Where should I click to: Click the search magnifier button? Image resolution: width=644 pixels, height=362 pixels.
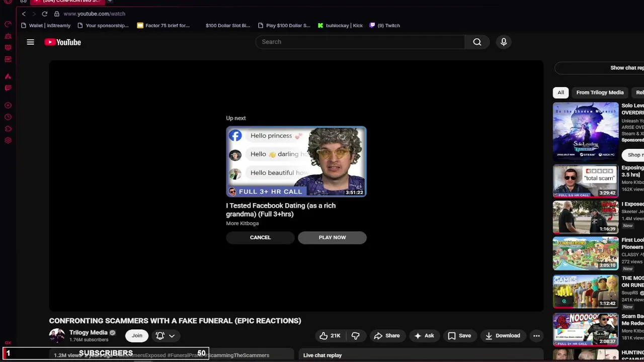[x=477, y=42]
